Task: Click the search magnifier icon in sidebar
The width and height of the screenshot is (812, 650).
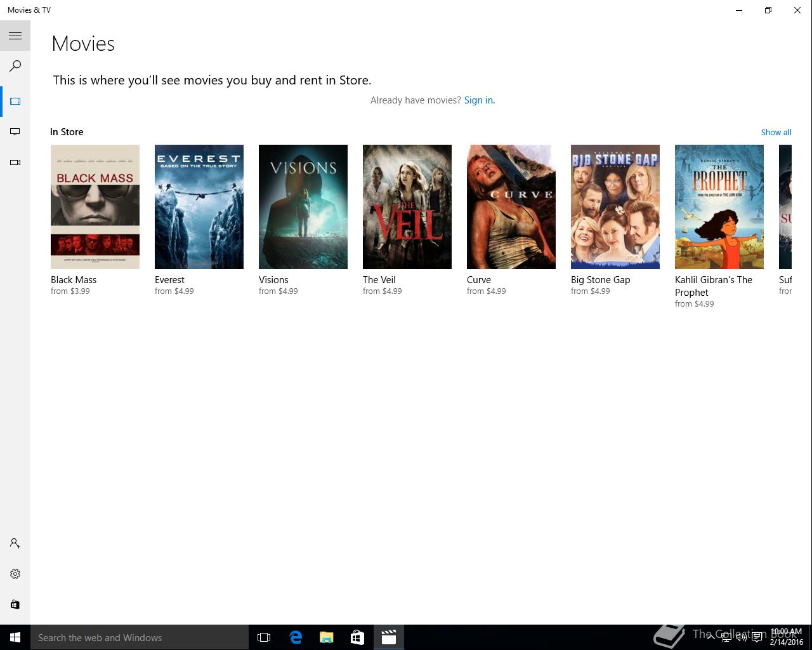Action: coord(15,66)
